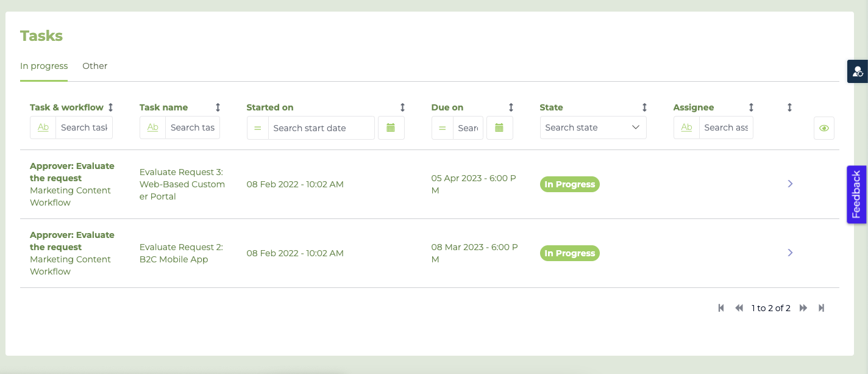Open Search state dropdown

click(x=593, y=128)
